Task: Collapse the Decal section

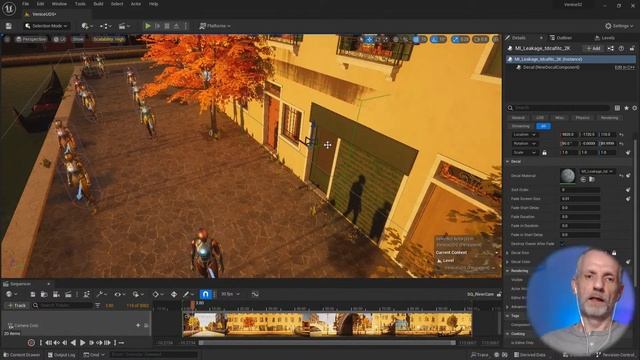Action: coord(508,162)
